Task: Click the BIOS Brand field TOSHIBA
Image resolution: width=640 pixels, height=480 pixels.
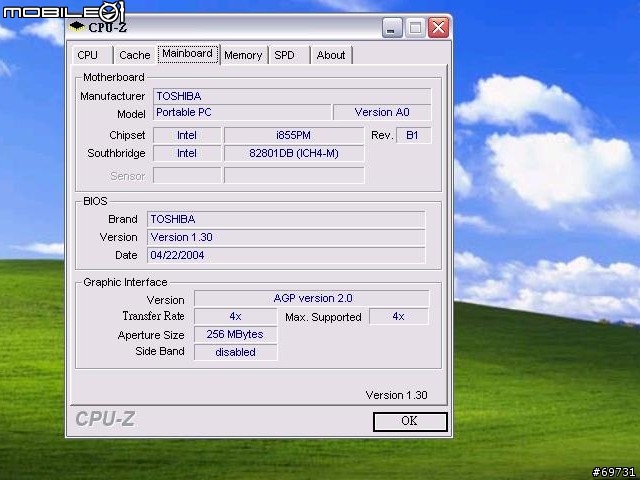Action: click(x=286, y=219)
